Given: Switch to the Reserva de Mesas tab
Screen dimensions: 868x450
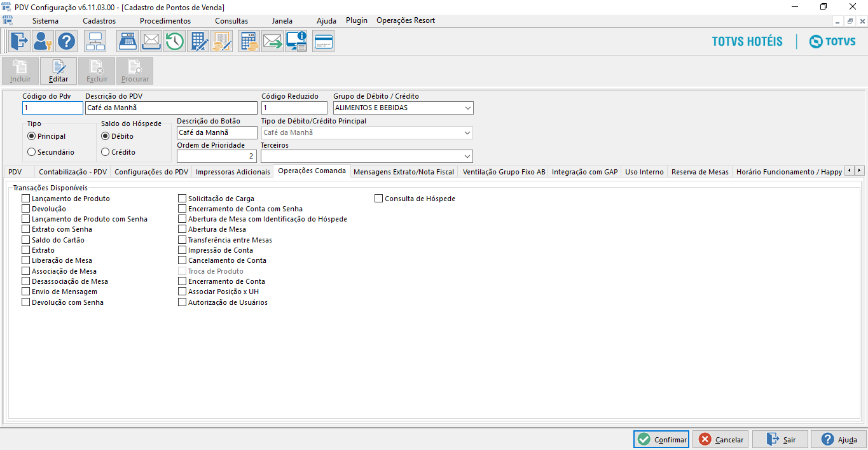Looking at the screenshot, I should point(700,172).
